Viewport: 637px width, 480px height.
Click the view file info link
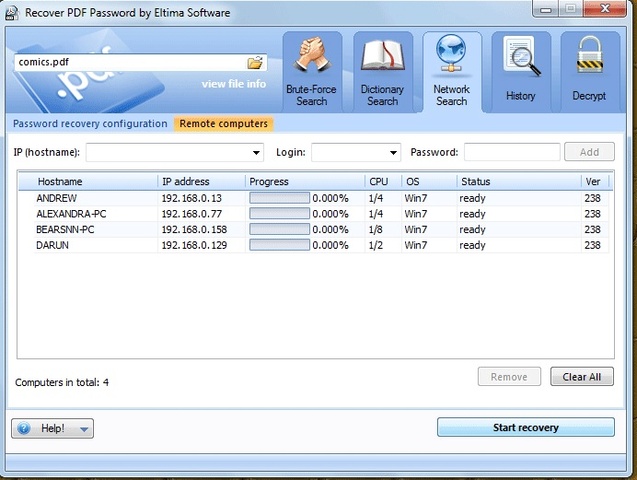coord(234,84)
